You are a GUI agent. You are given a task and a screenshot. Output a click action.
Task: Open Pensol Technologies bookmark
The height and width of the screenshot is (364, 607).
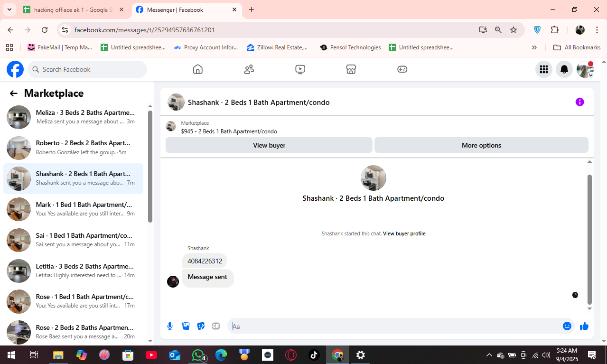pyautogui.click(x=350, y=47)
